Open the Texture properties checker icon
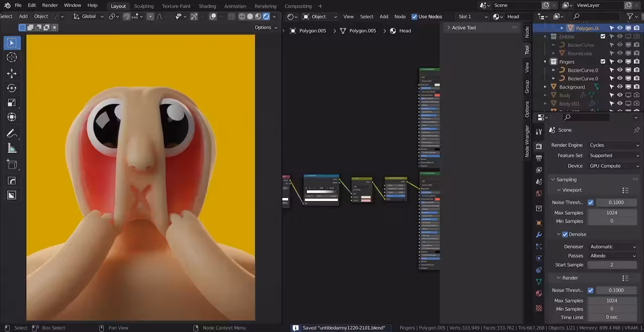The width and height of the screenshot is (644, 332). point(539,308)
